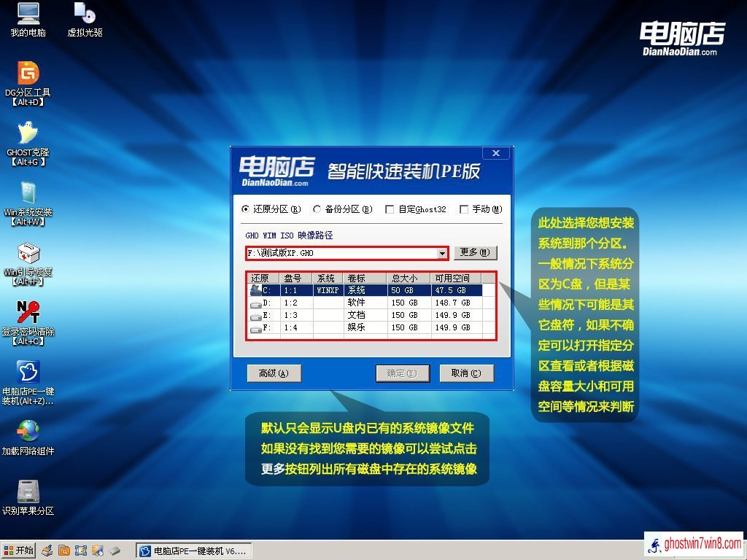Launch 登录密码清除 NT key icon
Image resolution: width=747 pixels, height=560 pixels.
coord(28,313)
